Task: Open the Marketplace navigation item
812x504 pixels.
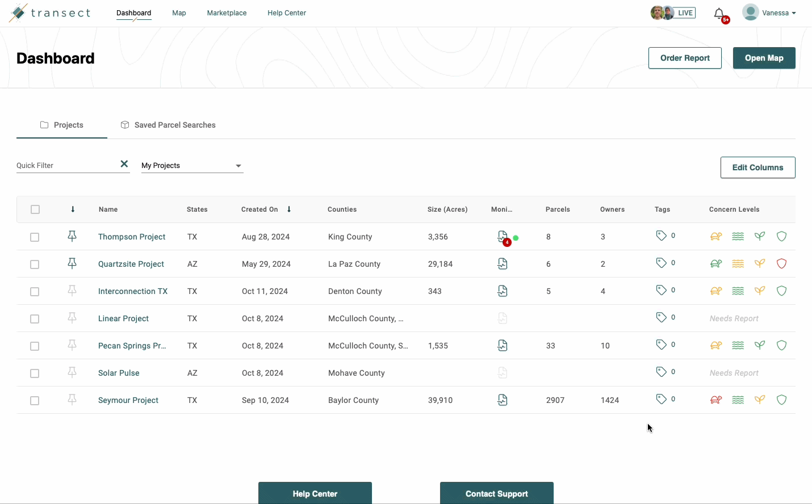Action: tap(227, 12)
